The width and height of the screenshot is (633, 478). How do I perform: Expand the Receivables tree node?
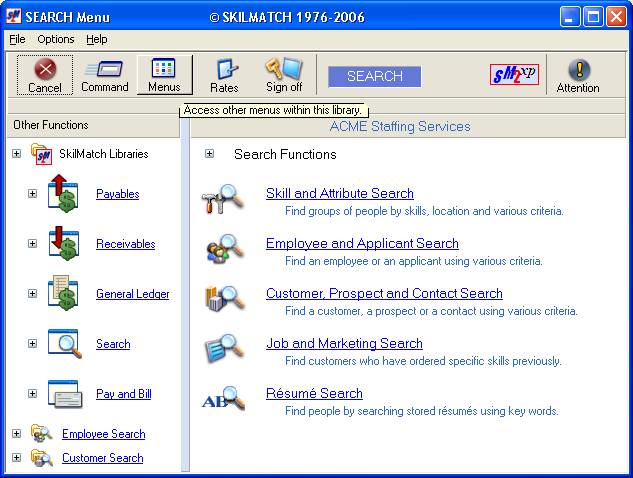click(32, 243)
